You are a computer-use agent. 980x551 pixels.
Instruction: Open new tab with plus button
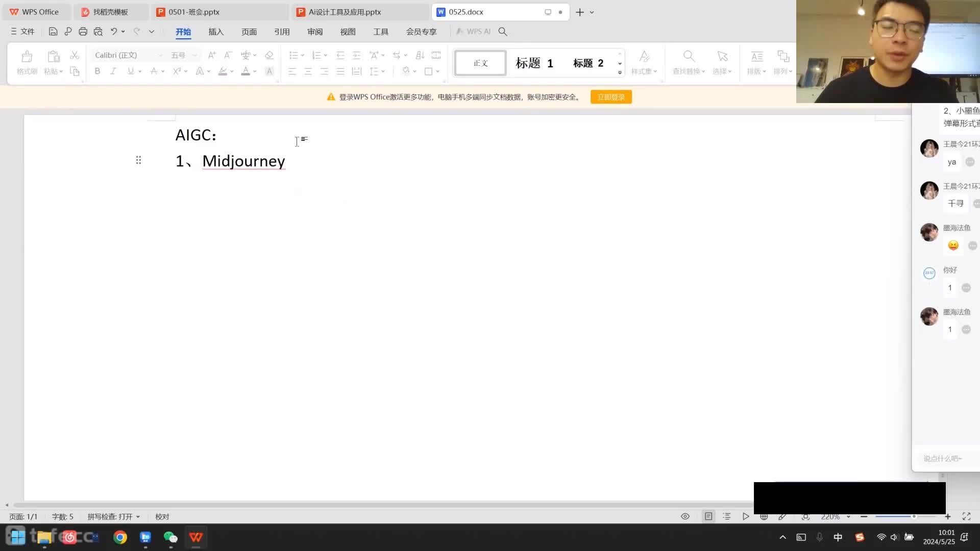tap(580, 12)
